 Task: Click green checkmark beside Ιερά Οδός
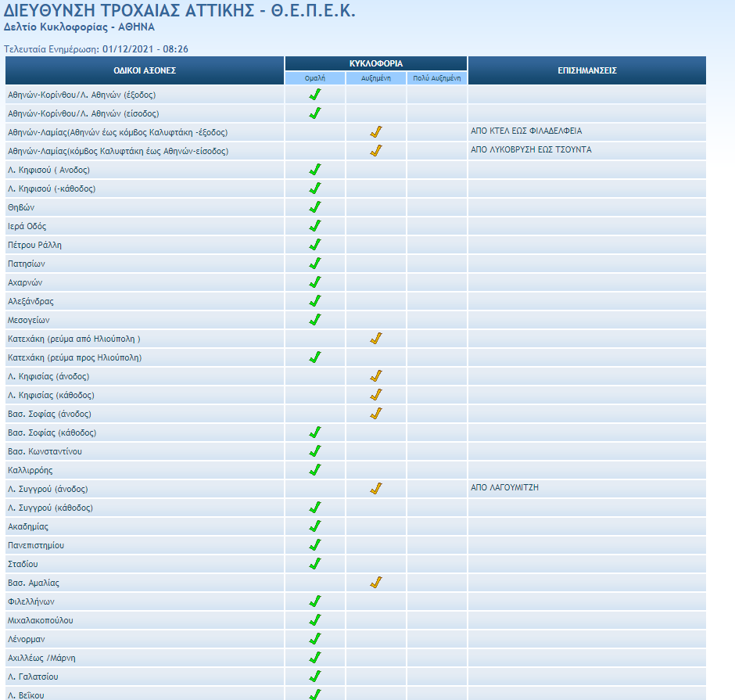pyautogui.click(x=315, y=226)
